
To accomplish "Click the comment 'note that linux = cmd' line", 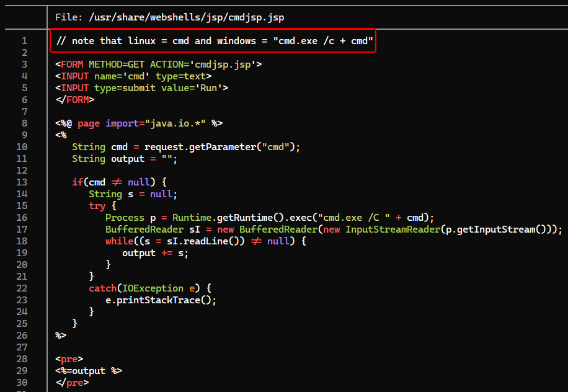I will click(x=215, y=40).
